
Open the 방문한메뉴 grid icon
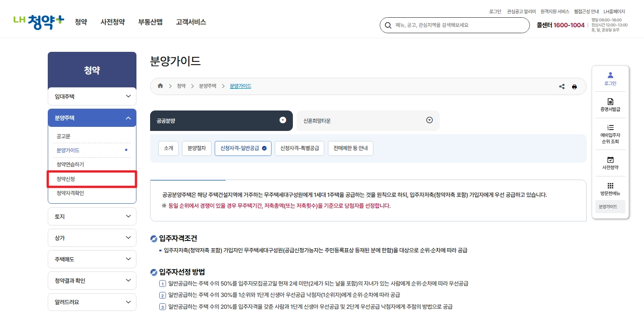tap(610, 187)
